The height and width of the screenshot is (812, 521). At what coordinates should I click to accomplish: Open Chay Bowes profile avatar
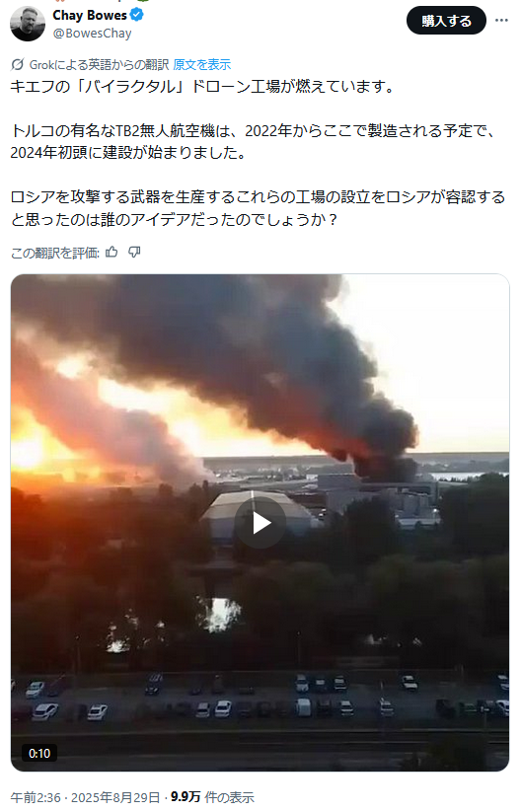(x=28, y=24)
